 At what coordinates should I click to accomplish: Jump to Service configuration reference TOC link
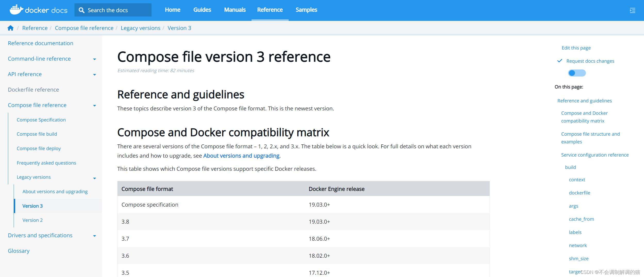coord(595,155)
